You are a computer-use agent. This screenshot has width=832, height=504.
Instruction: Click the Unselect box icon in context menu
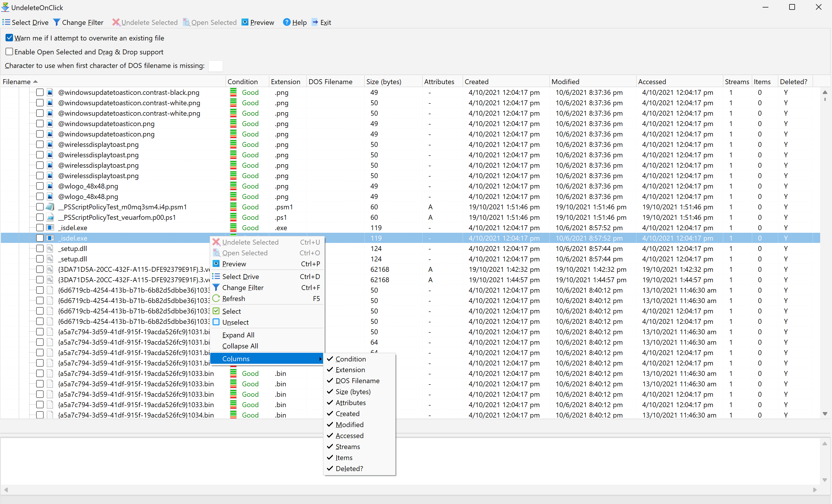(x=216, y=322)
